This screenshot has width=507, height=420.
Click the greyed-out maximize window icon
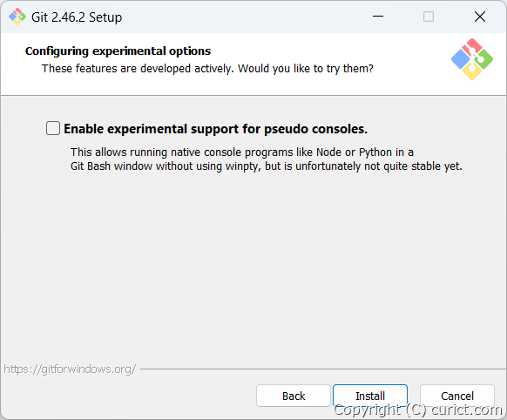(429, 17)
